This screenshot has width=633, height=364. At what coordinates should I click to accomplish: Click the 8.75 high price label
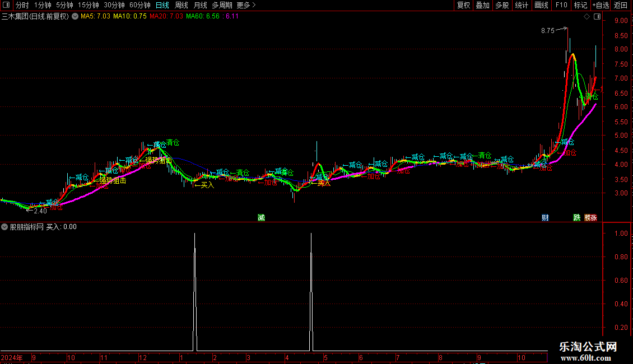(548, 31)
